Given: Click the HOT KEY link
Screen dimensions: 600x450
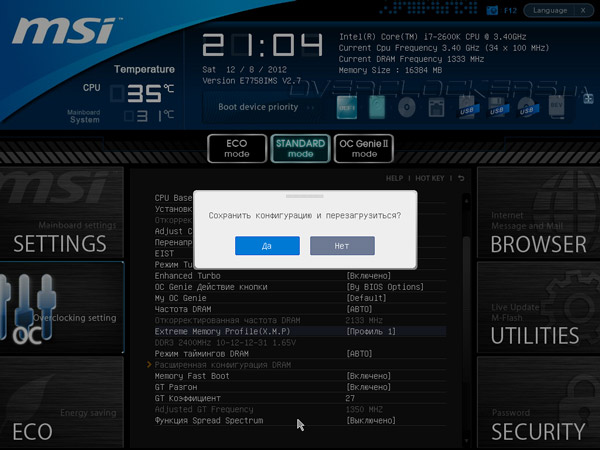Looking at the screenshot, I should [x=430, y=178].
